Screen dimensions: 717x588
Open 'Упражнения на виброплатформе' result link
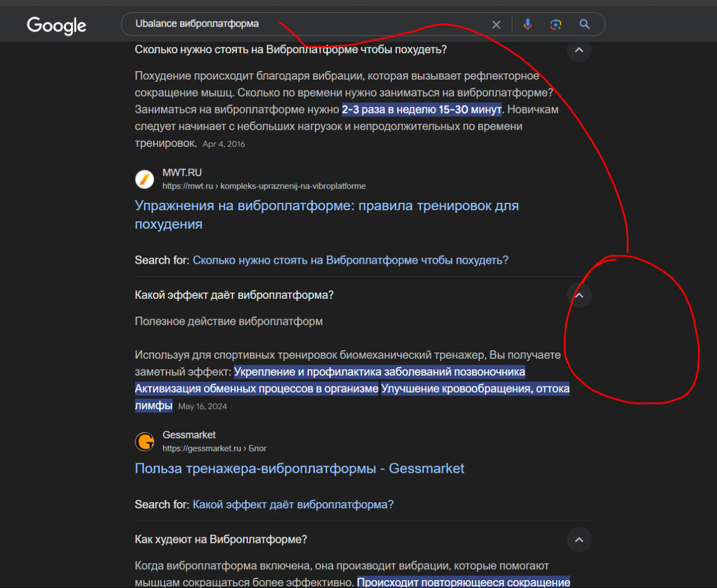coord(326,215)
